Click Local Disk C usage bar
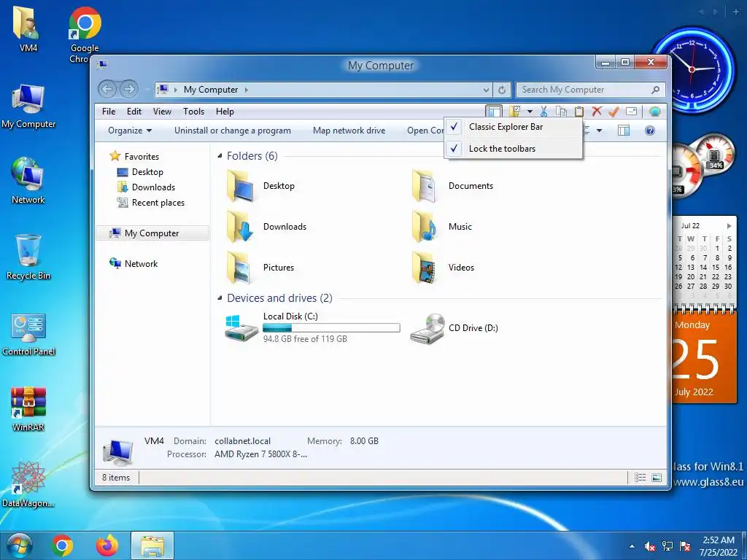747x560 pixels. click(x=331, y=327)
